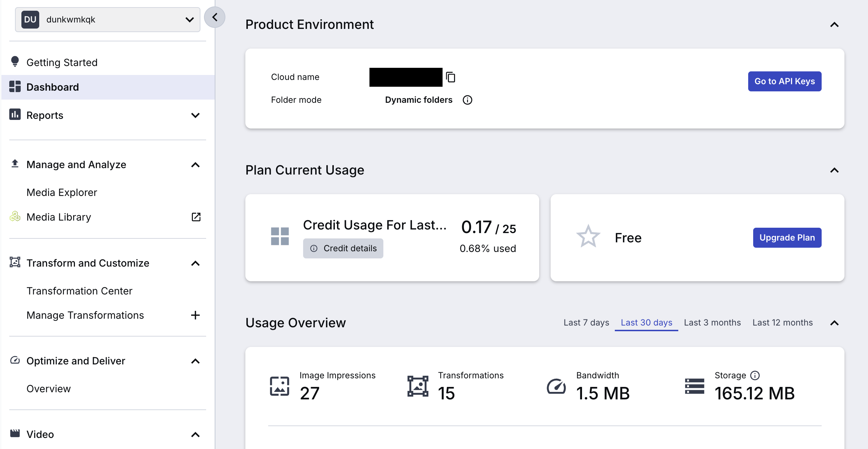Click the Go to API Keys button
This screenshot has height=449, width=868.
coord(785,81)
